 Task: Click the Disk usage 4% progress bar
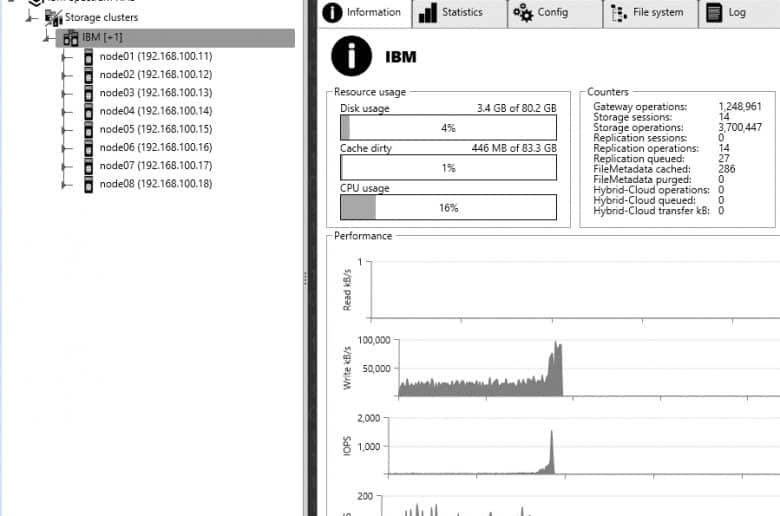(448, 127)
